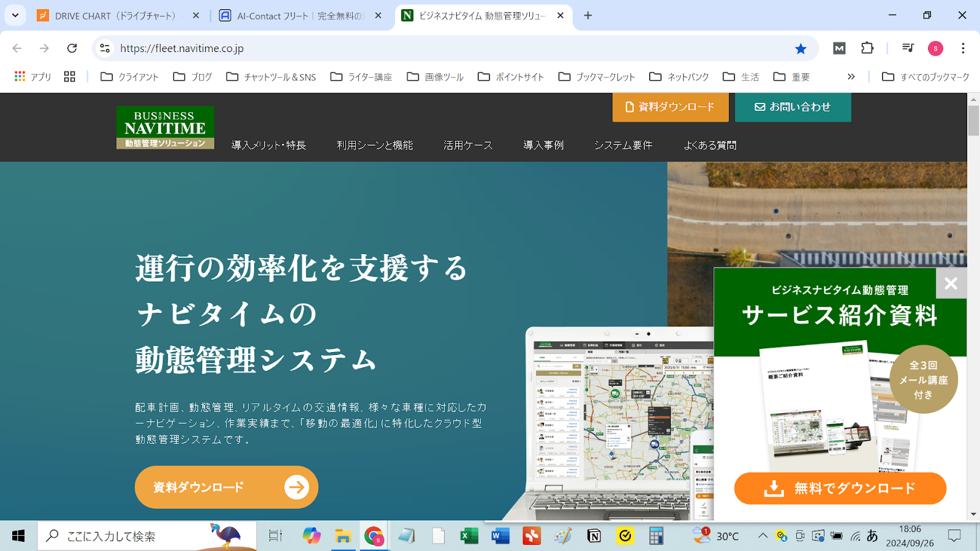Open Chrome from the taskbar
Image resolution: width=980 pixels, height=551 pixels.
click(x=374, y=536)
